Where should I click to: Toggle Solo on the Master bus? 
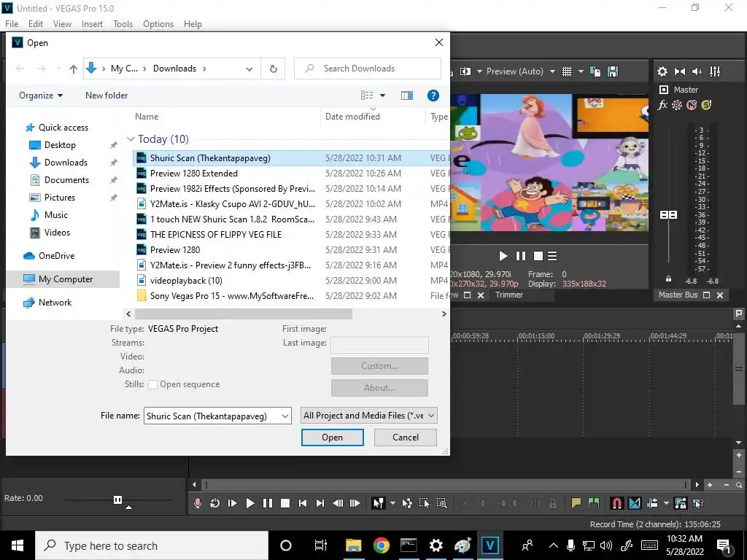[x=706, y=105]
